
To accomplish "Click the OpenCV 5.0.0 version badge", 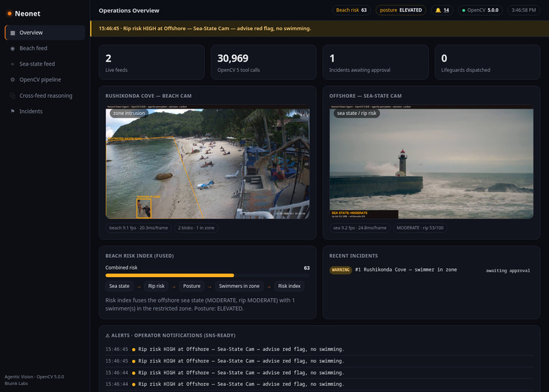I will [x=480, y=10].
